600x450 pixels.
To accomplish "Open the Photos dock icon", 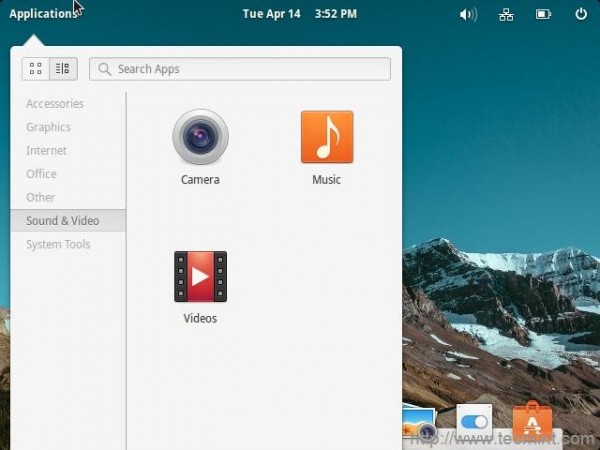I will (x=419, y=421).
